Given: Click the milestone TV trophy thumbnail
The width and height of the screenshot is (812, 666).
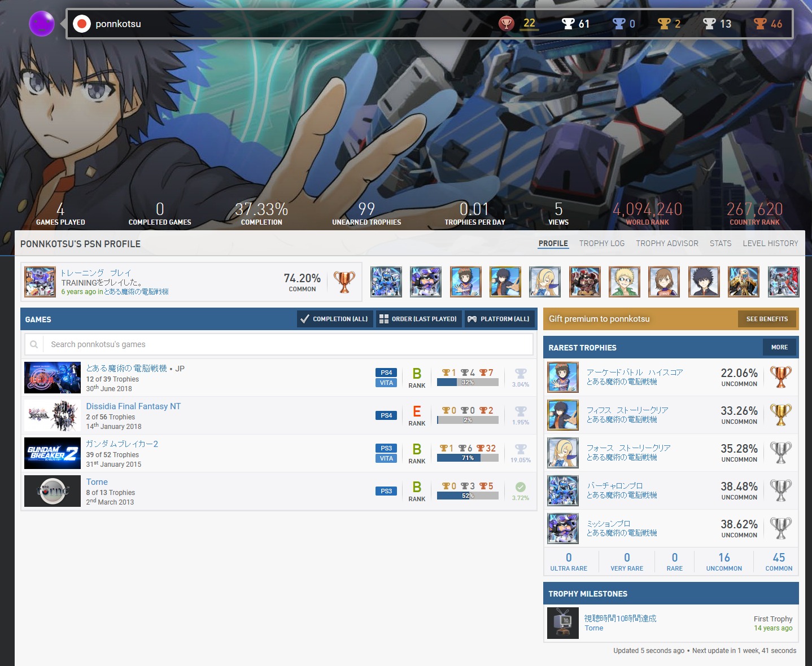Looking at the screenshot, I should (563, 623).
